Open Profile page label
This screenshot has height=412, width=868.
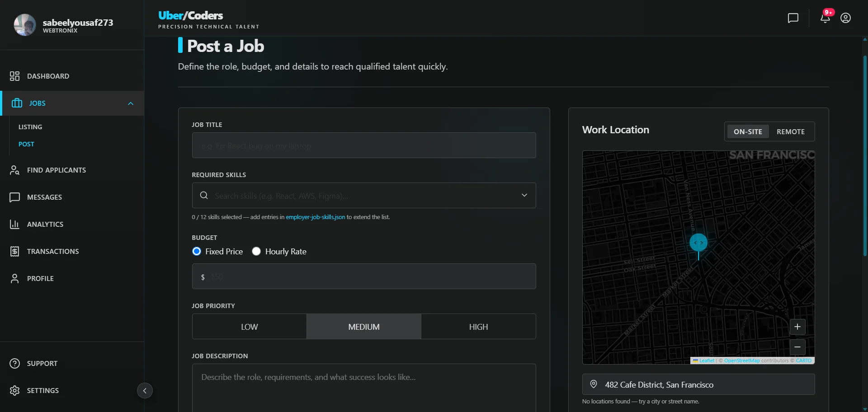pos(40,278)
